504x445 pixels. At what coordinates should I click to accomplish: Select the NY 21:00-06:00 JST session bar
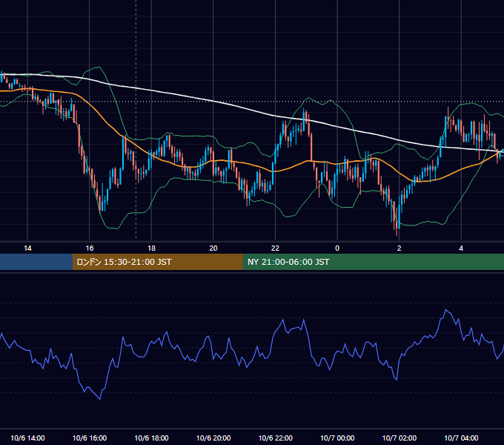373,262
